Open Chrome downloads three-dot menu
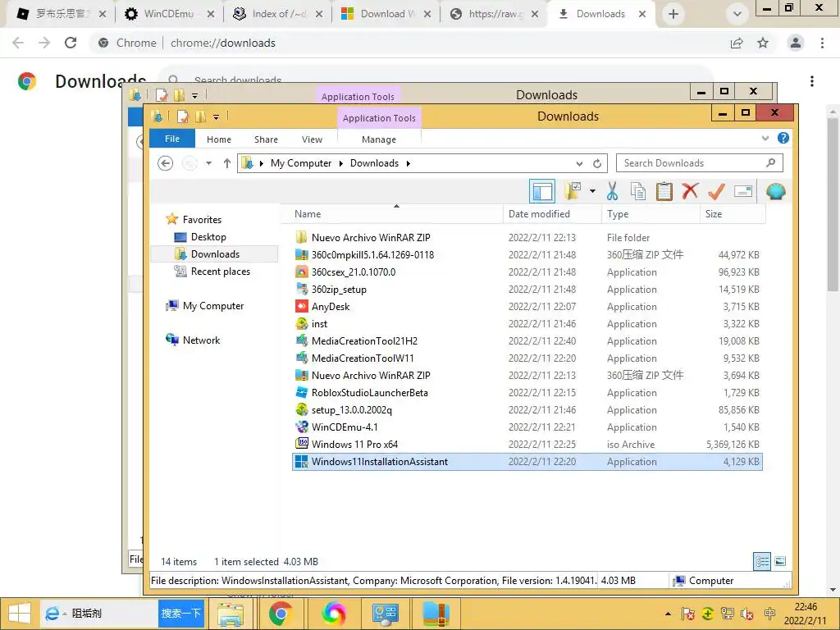The height and width of the screenshot is (630, 840). pyautogui.click(x=812, y=81)
